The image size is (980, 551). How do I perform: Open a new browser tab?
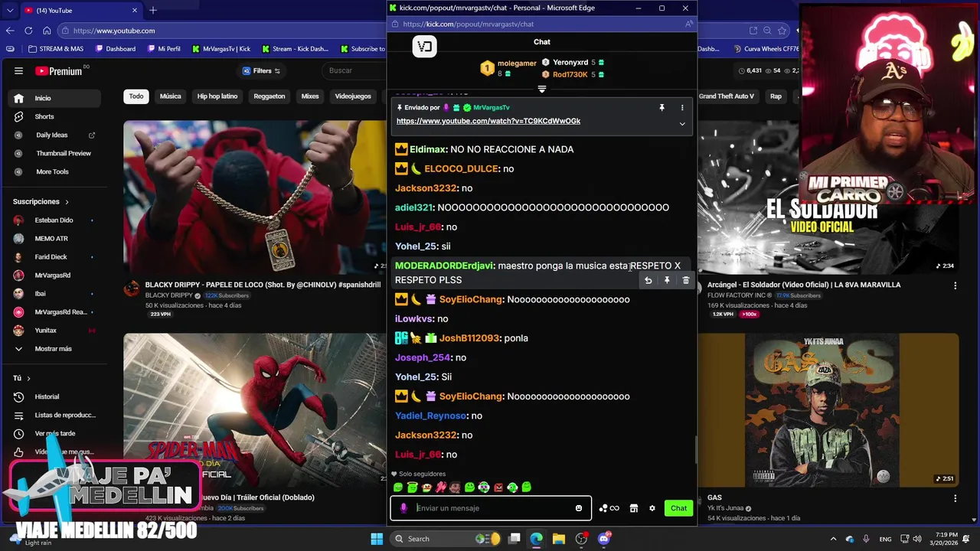click(x=153, y=11)
